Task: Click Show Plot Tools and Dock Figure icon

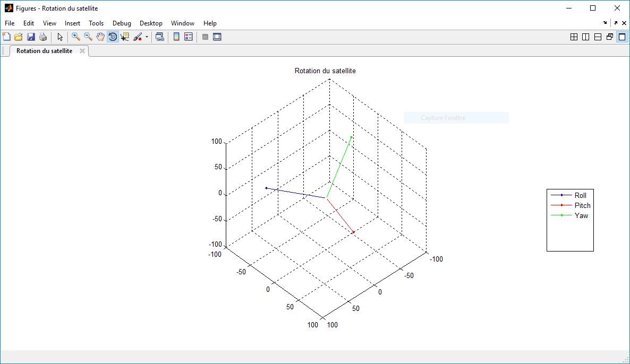Action: (x=217, y=37)
